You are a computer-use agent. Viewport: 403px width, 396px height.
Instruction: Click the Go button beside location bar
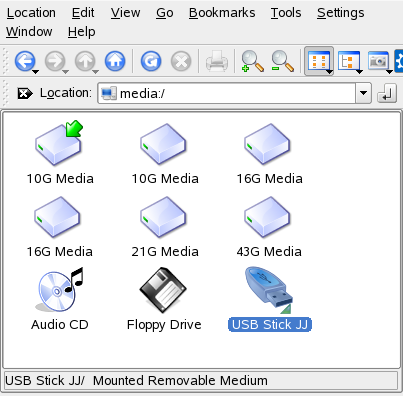click(387, 93)
